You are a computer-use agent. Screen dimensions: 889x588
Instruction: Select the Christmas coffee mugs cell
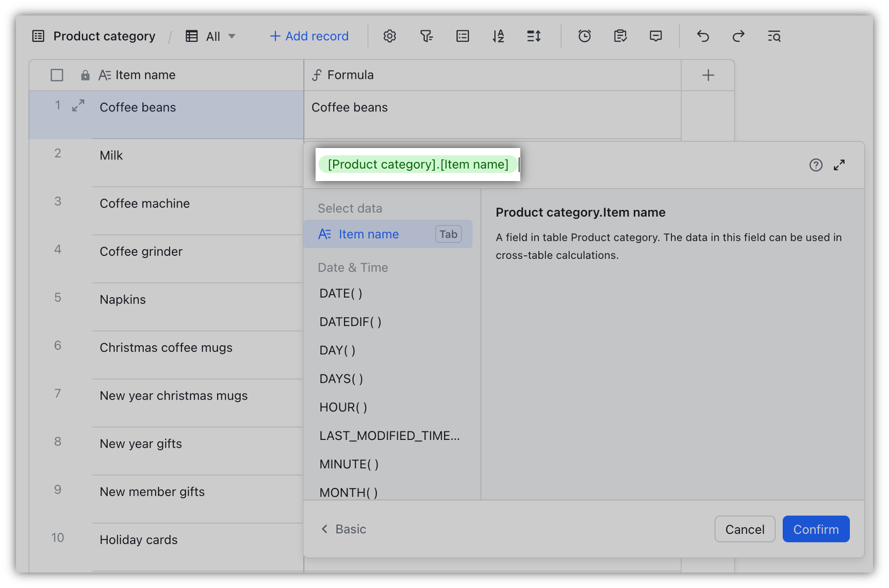click(197, 355)
